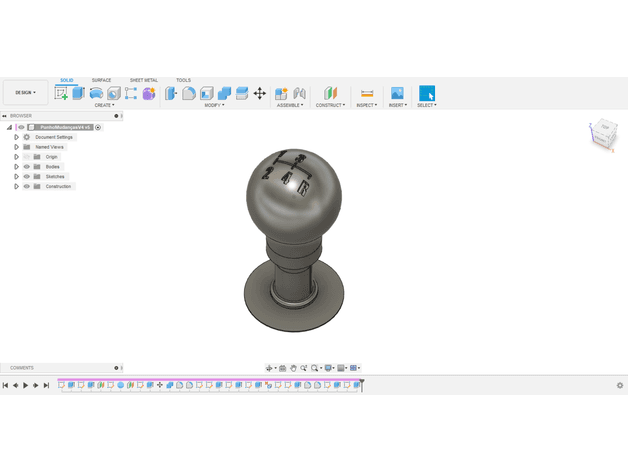628x472 pixels.
Task: Toggle visibility of the Sketches folder
Action: (27, 176)
